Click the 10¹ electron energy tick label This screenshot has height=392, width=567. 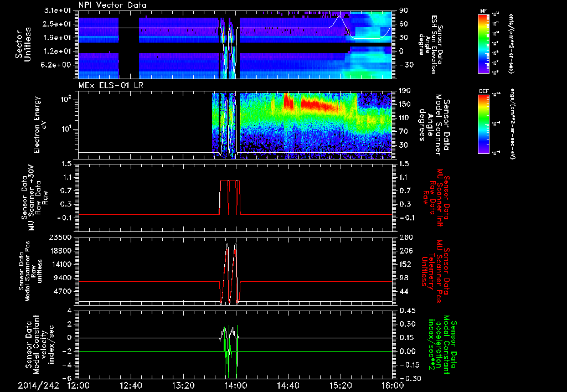tap(66, 129)
